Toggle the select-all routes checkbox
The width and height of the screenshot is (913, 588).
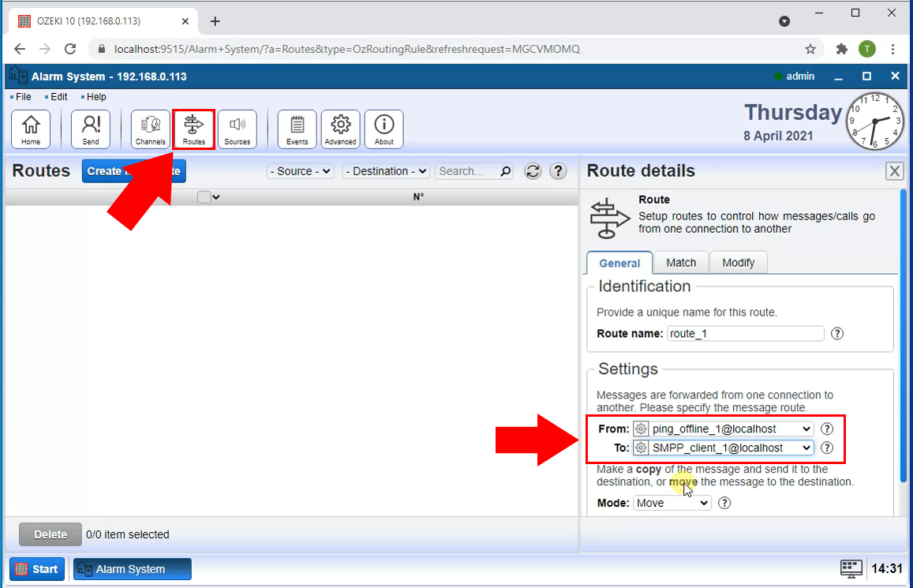[204, 197]
